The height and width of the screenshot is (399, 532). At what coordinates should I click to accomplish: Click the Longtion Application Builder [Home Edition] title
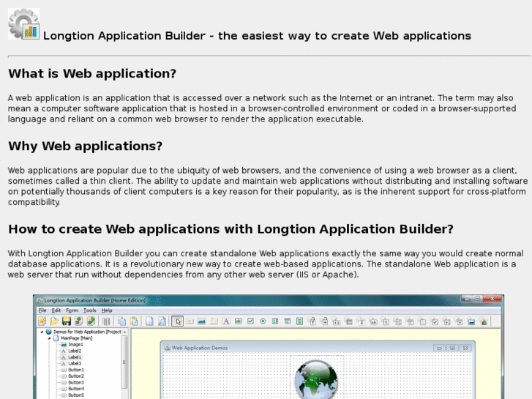[95, 300]
